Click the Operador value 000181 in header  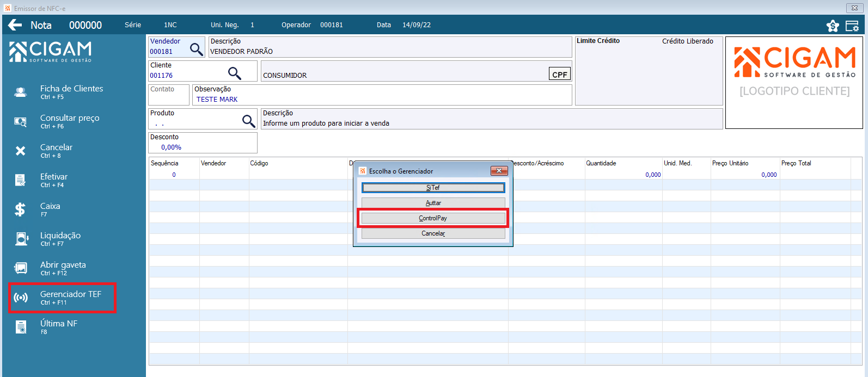pyautogui.click(x=332, y=25)
